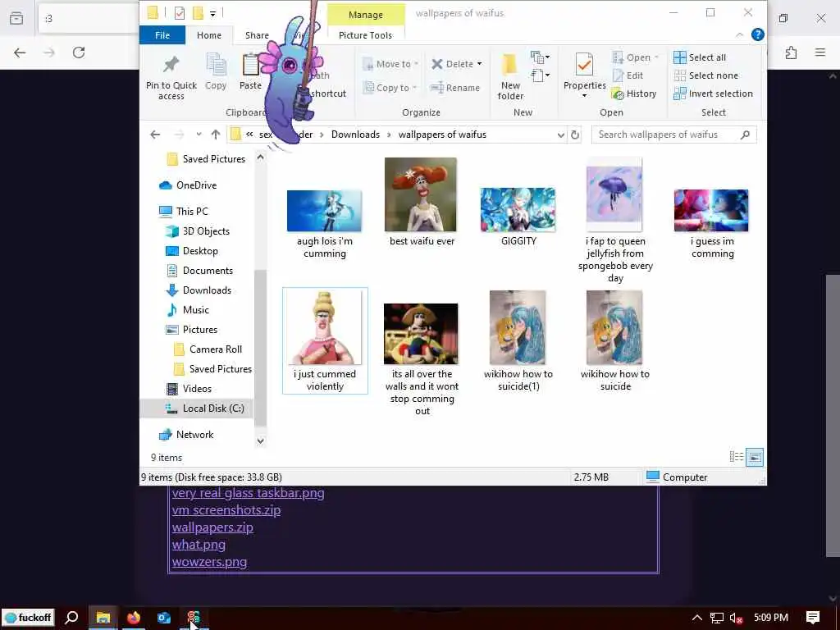
Task: Open the browser extensions puzzle icon
Action: point(792,52)
